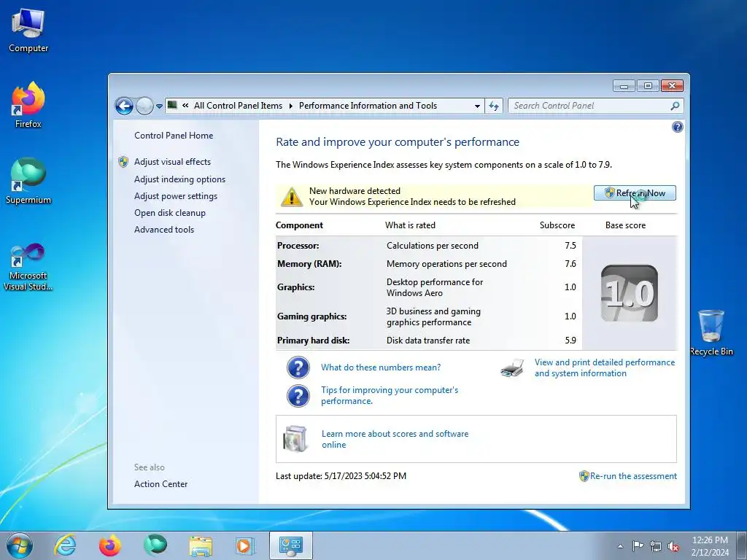The width and height of the screenshot is (747, 560).
Task: Open tips for improving computer's performance link
Action: (390, 395)
